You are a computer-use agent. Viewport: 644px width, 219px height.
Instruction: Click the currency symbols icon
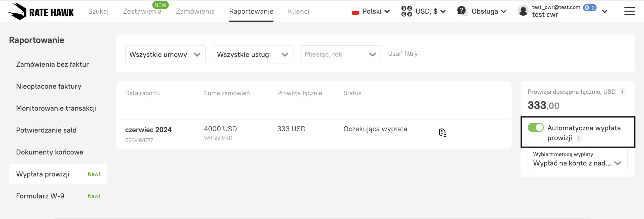click(407, 11)
